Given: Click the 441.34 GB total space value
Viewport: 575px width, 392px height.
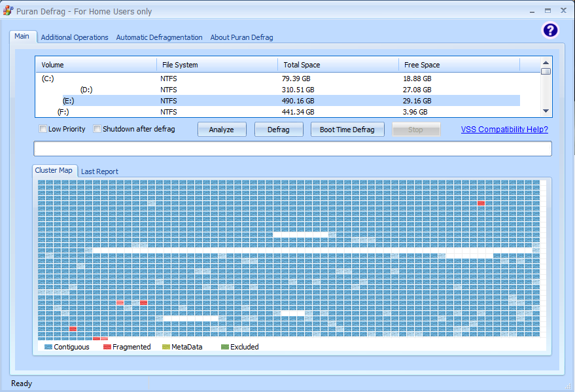Looking at the screenshot, I should coord(298,112).
